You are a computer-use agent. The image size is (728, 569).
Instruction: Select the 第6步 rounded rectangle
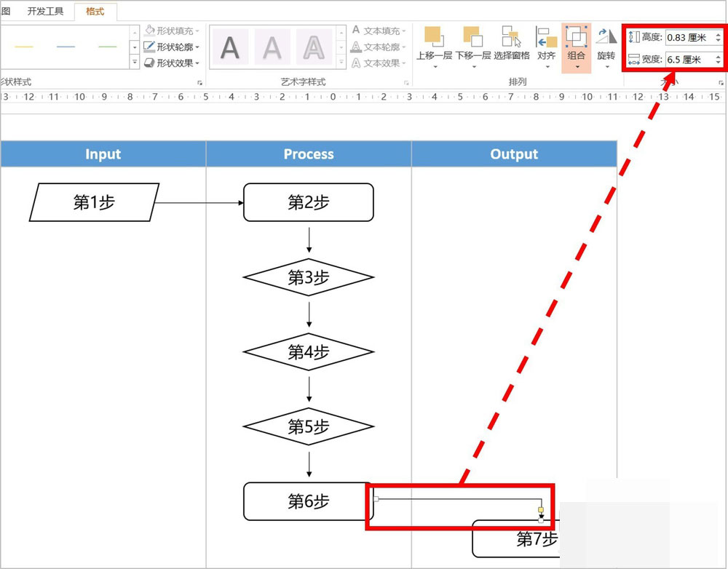(308, 501)
